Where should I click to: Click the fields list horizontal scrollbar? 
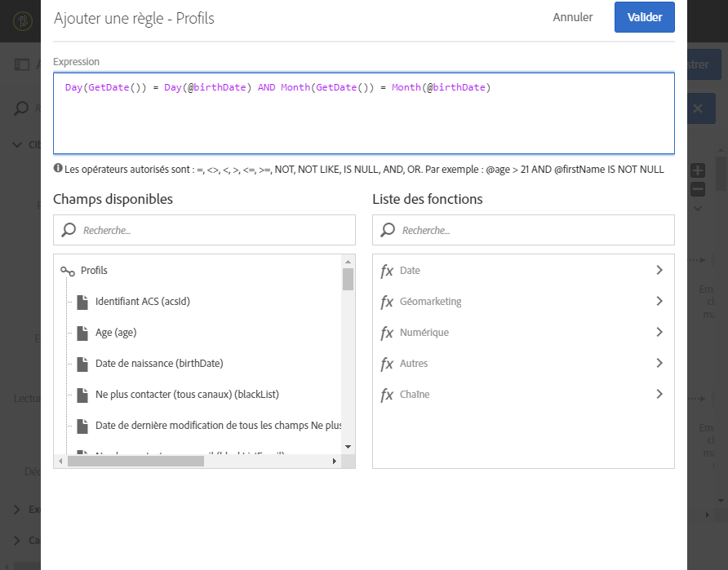[135, 461]
